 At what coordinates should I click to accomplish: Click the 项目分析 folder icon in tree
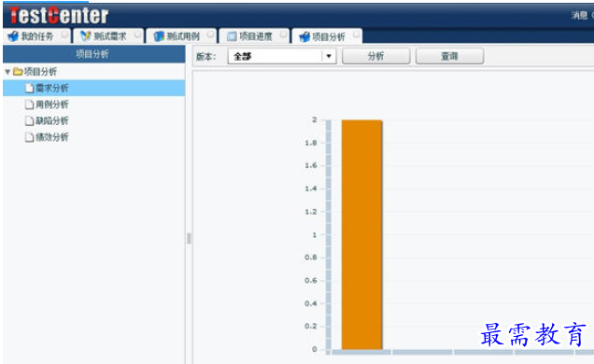click(x=18, y=71)
